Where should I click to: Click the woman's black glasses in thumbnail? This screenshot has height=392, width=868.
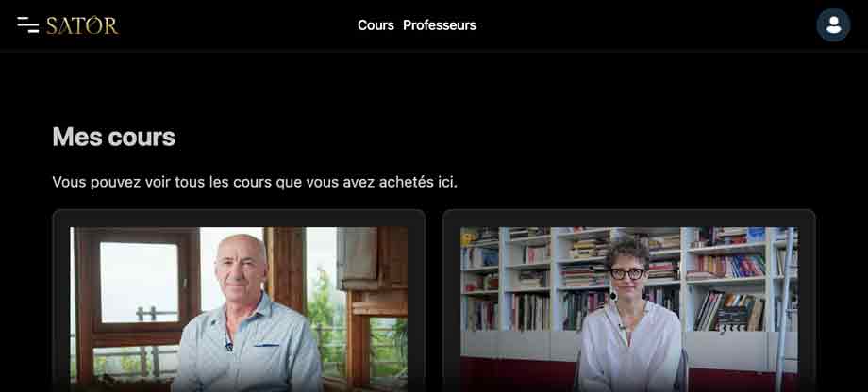point(627,273)
